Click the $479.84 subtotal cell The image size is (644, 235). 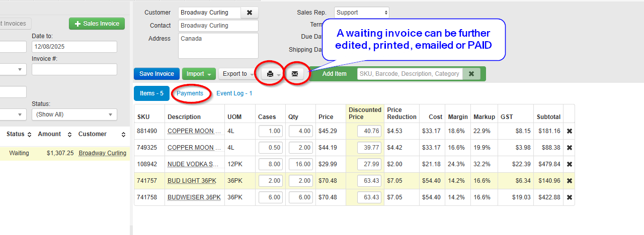coord(548,164)
